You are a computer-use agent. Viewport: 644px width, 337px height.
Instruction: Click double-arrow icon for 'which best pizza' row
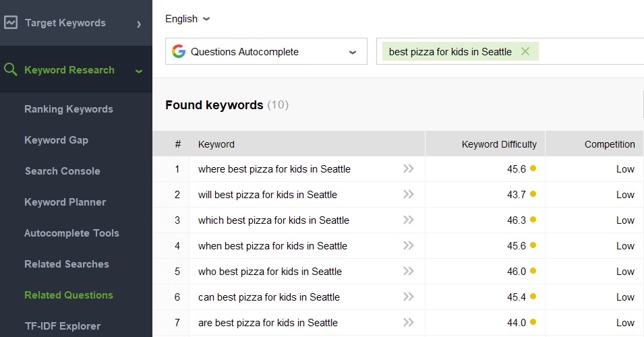[408, 220]
